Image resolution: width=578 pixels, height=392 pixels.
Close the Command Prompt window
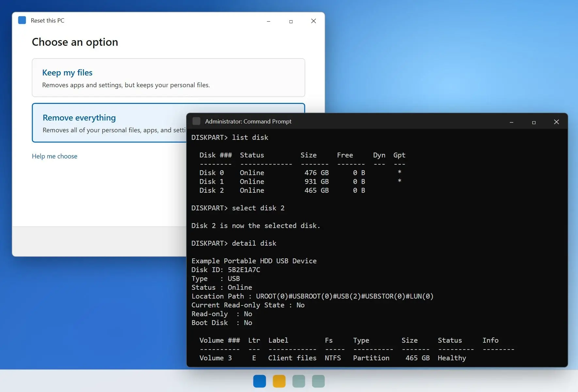click(x=556, y=122)
